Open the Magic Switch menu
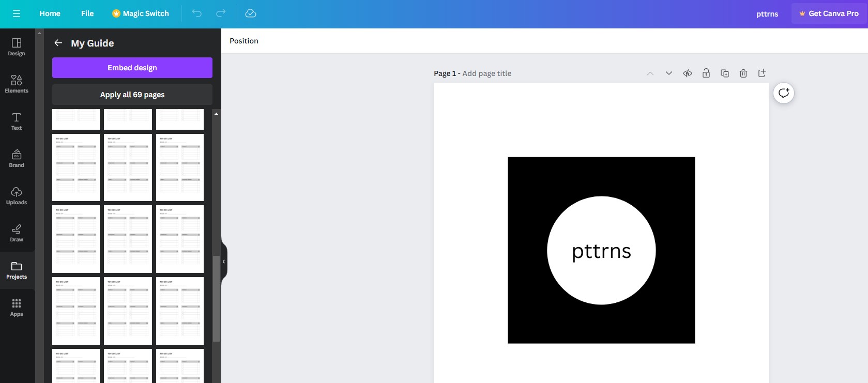 coord(141,13)
